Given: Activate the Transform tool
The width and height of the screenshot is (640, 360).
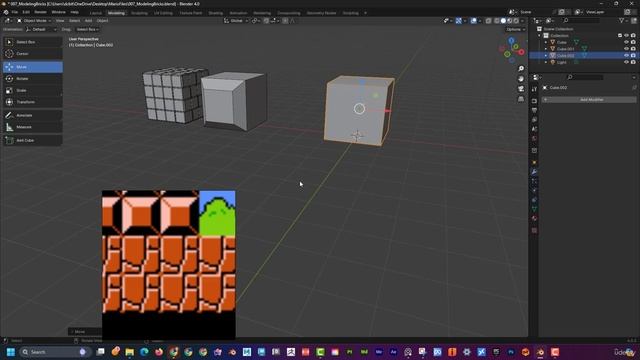Looking at the screenshot, I should tap(33, 102).
